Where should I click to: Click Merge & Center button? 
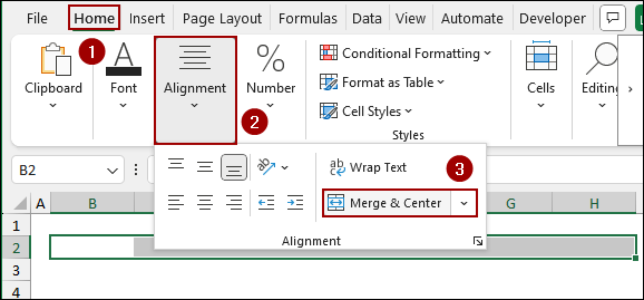387,203
